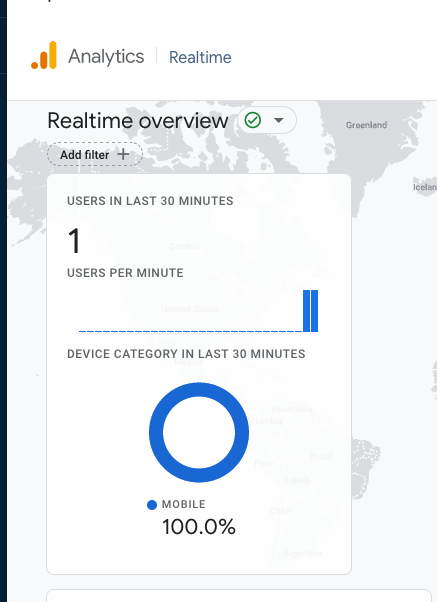437x602 pixels.
Task: Select the Realtime overview title text
Action: coord(137,121)
